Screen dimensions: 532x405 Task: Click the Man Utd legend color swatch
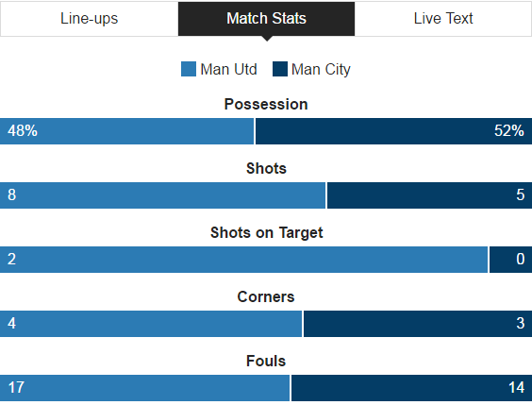click(x=189, y=69)
